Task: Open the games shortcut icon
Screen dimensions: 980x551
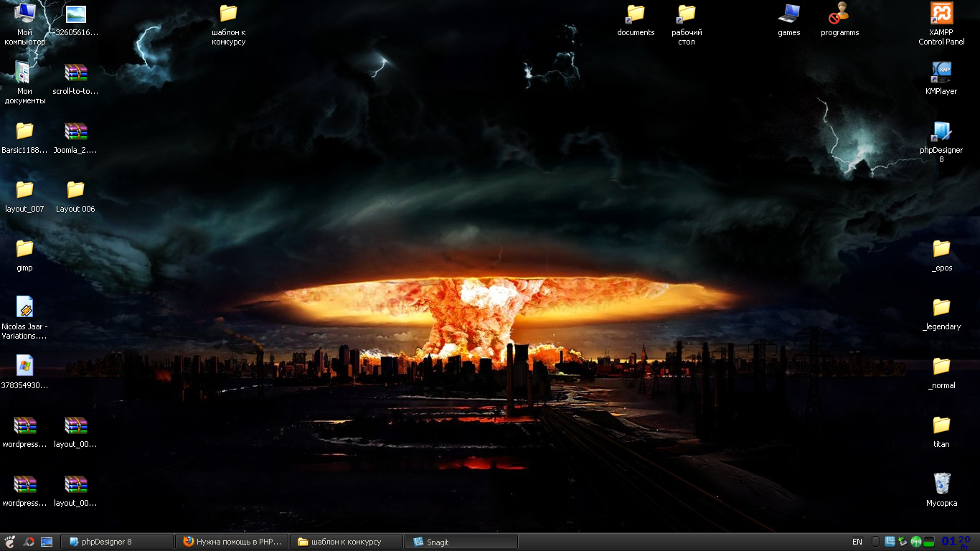Action: pos(789,14)
